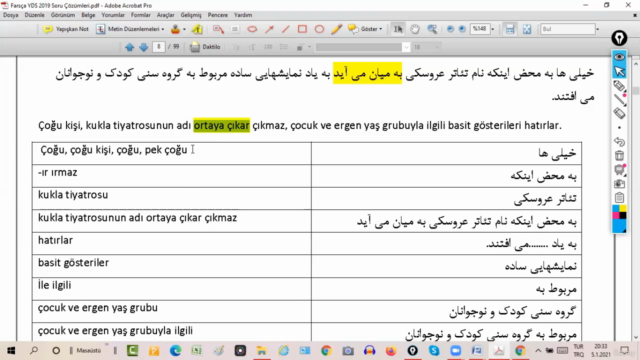Click the black pen nib overlay icon
The height and width of the screenshot is (360, 640).
[619, 38]
